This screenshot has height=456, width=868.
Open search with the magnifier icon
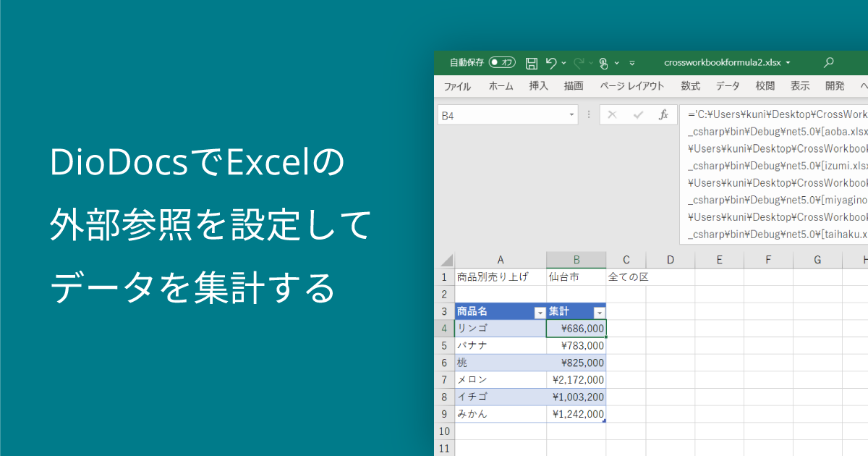pos(830,62)
